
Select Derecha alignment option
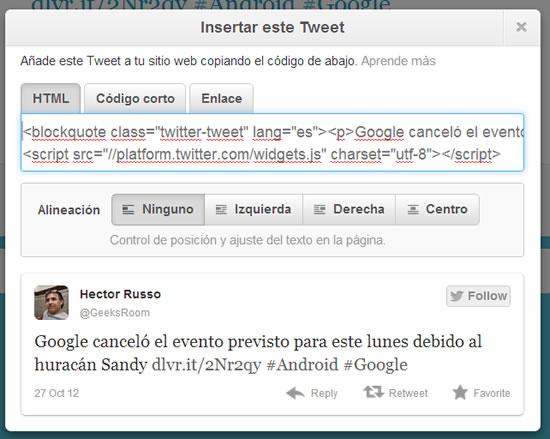tap(349, 209)
